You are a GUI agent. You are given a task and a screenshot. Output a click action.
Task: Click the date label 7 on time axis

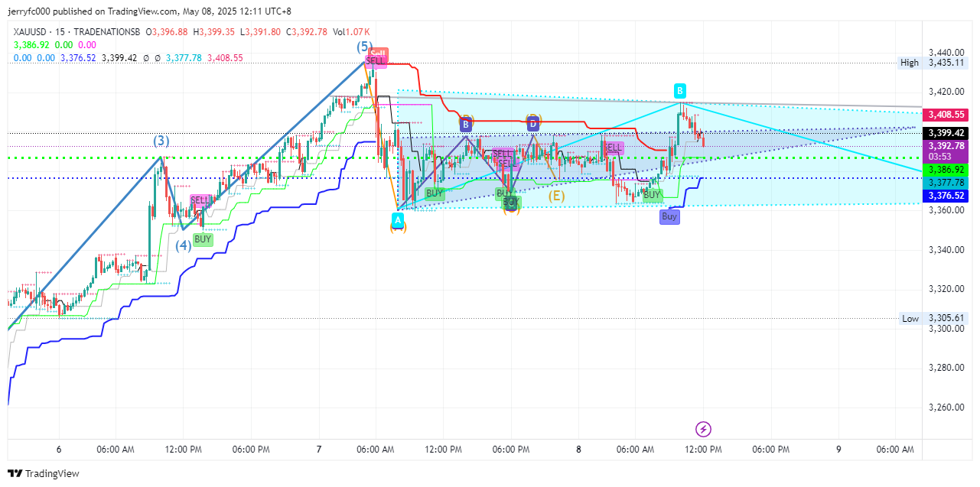coord(319,450)
